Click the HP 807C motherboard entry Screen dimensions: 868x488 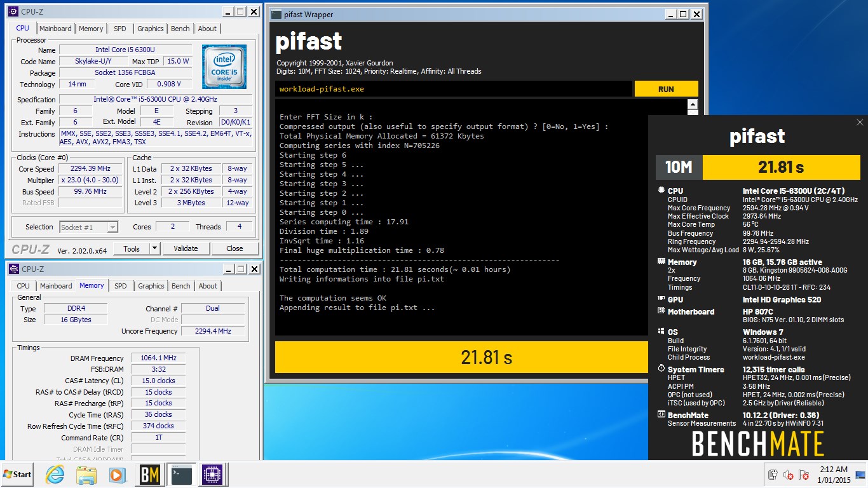coord(758,311)
